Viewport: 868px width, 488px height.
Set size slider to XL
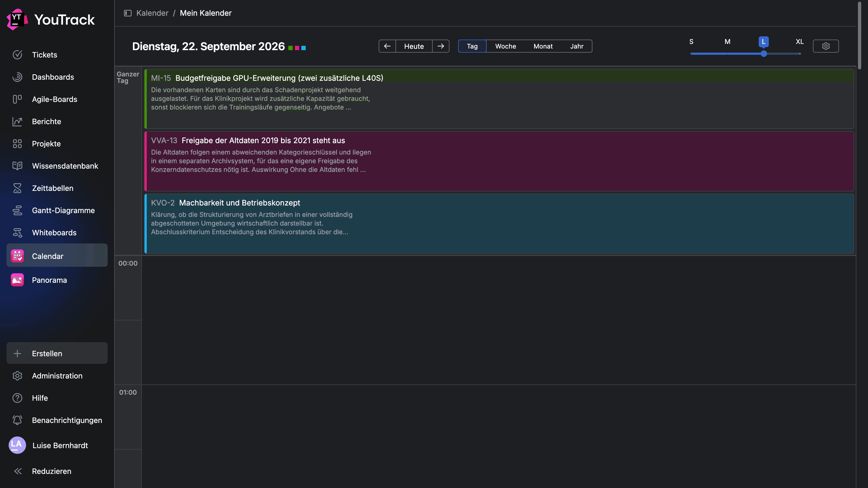pyautogui.click(x=799, y=42)
